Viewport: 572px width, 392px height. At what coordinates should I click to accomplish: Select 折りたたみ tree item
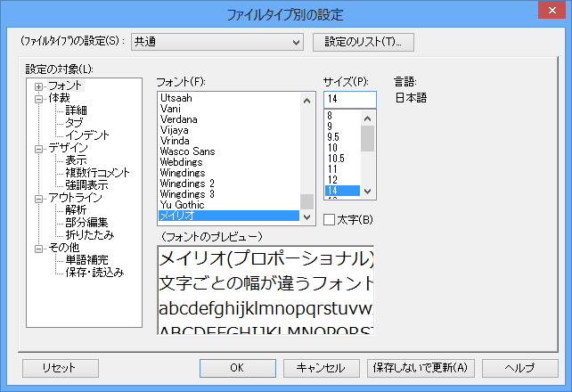point(90,235)
